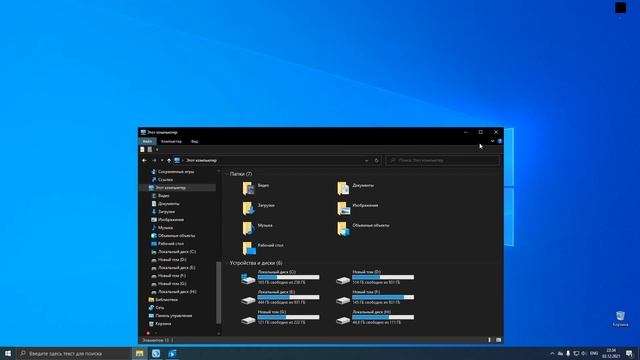Select Локальный диск (C:) drive in main pane
640x360 pixels.
(280, 277)
